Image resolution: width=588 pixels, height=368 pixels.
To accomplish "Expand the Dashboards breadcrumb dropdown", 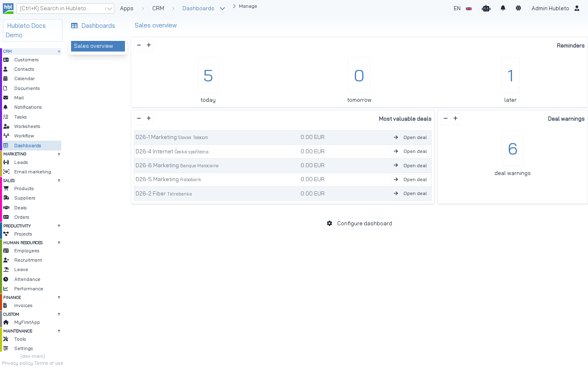I will click(223, 9).
